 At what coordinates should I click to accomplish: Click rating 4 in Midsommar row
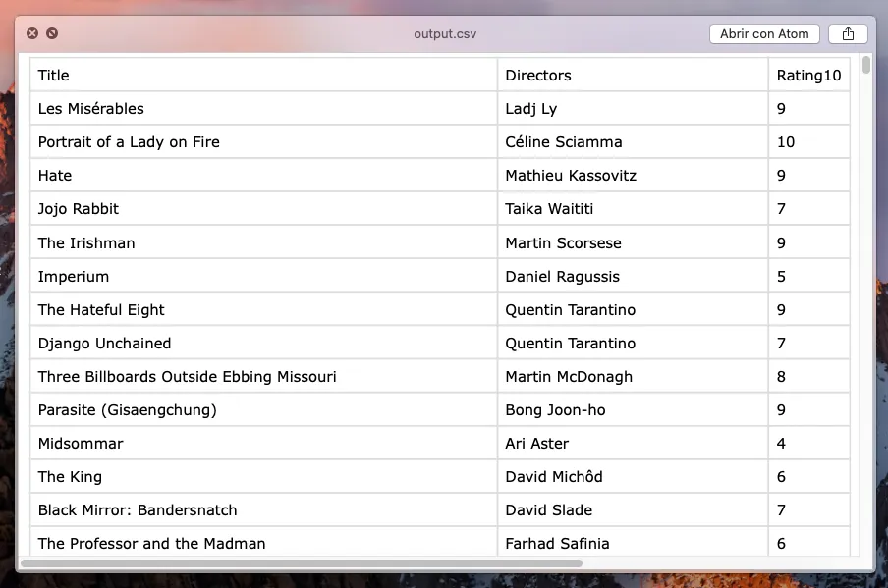[x=808, y=443]
